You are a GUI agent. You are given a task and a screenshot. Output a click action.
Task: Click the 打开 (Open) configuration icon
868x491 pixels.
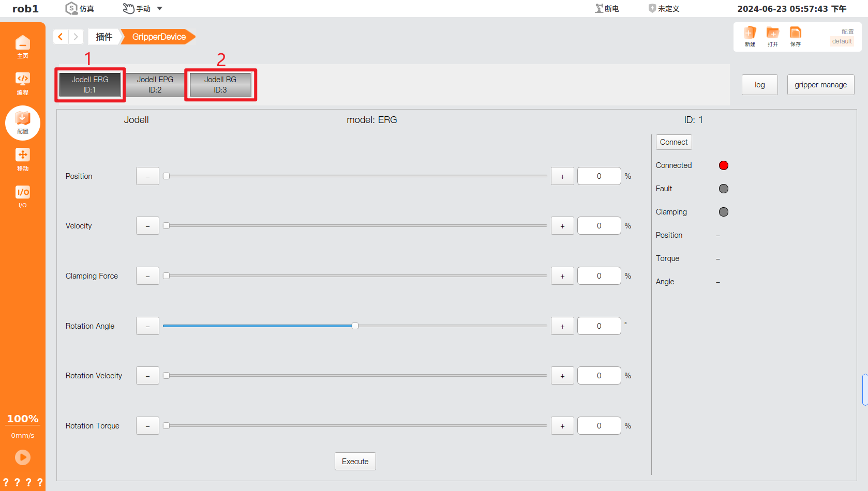[x=772, y=36]
